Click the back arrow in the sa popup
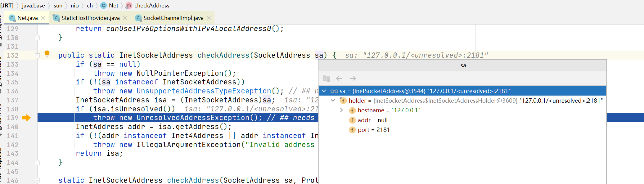 coord(339,79)
